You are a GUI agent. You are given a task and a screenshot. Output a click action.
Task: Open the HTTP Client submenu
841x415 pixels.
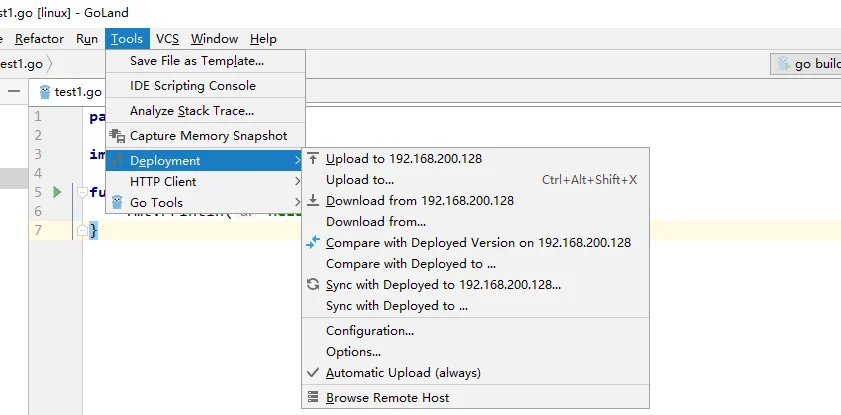[205, 182]
